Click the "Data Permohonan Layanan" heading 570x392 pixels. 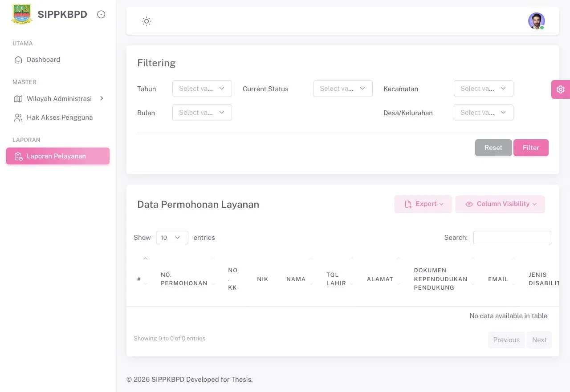click(198, 205)
